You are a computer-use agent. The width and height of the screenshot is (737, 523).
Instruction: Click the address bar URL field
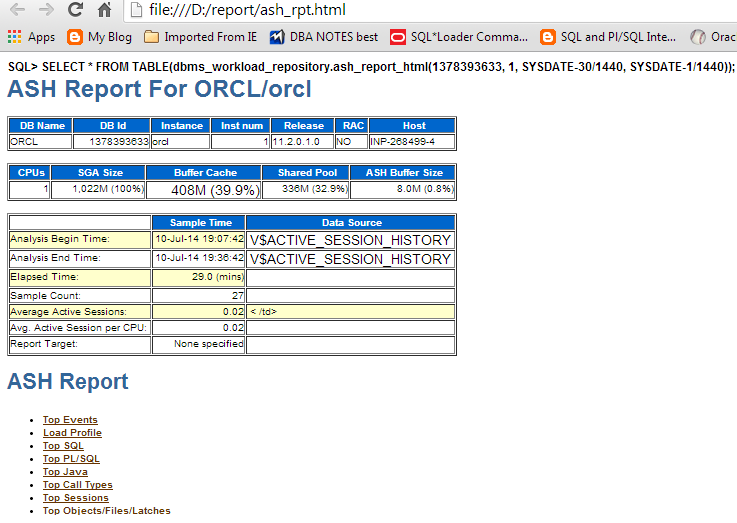pyautogui.click(x=430, y=10)
